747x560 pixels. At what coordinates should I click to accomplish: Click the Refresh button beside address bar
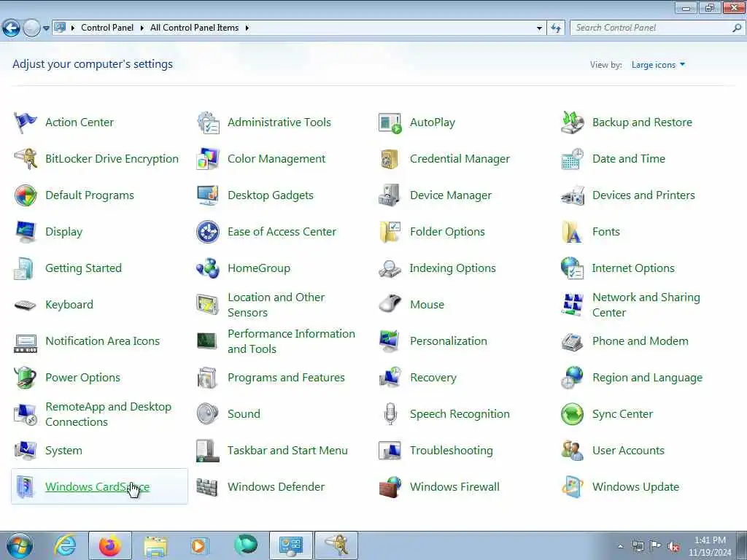click(x=555, y=28)
